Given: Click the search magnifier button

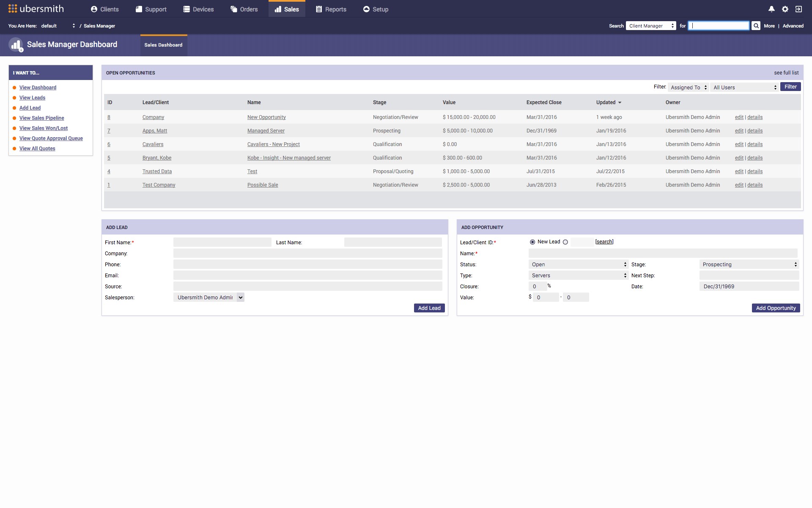Looking at the screenshot, I should (756, 26).
